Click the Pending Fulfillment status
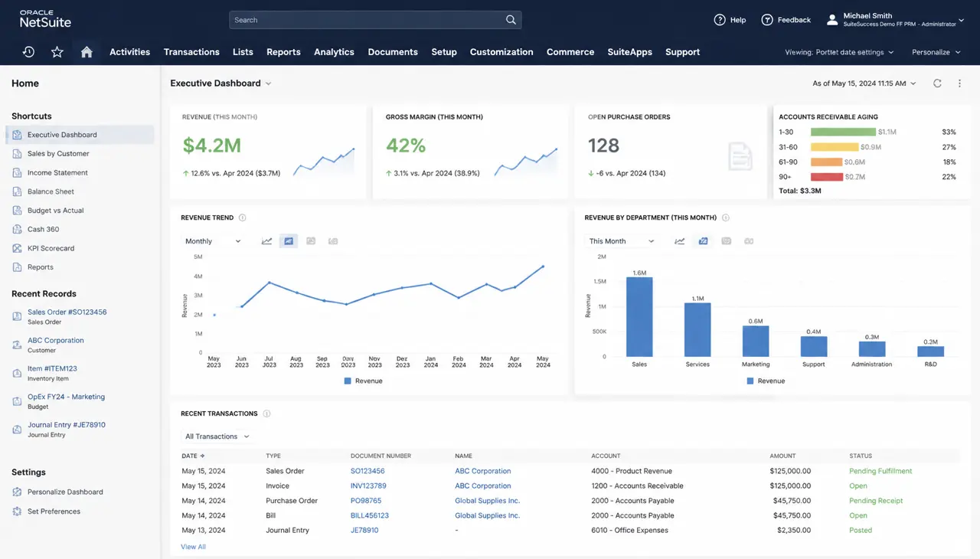 point(880,471)
